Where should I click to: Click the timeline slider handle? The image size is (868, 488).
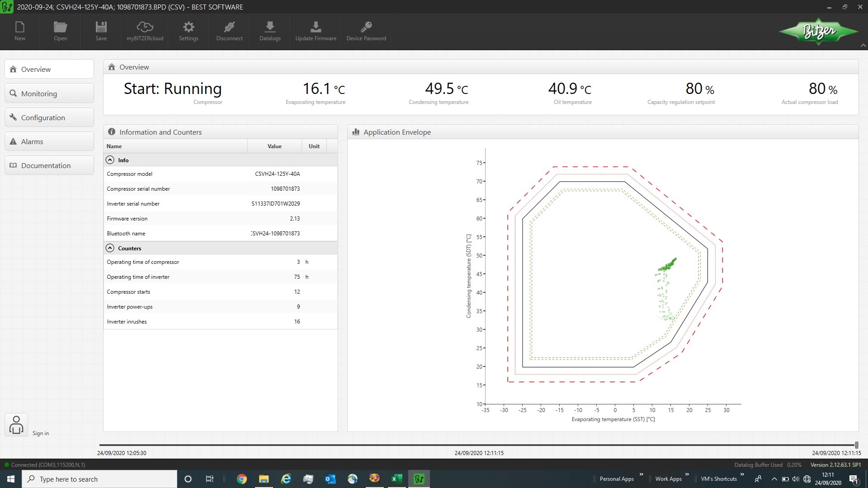[x=856, y=445]
